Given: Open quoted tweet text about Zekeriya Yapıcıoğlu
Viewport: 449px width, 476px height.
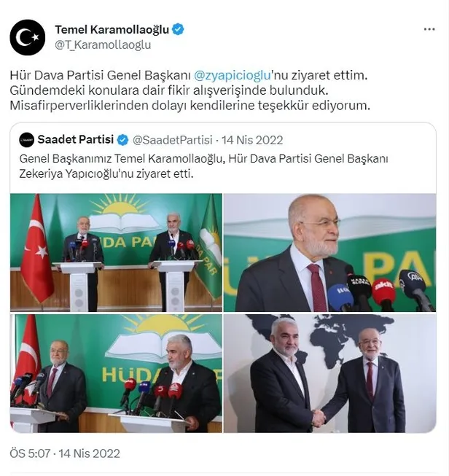Looking at the screenshot, I should (x=203, y=166).
